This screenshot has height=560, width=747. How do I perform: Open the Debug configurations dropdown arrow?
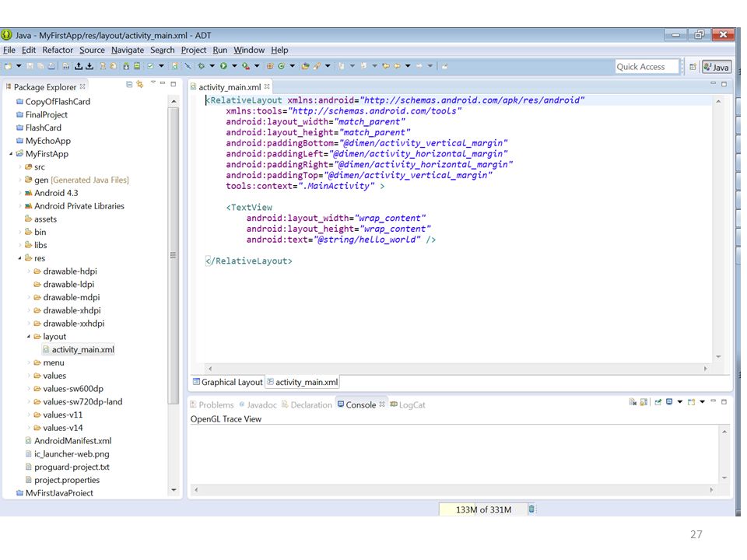click(x=212, y=66)
